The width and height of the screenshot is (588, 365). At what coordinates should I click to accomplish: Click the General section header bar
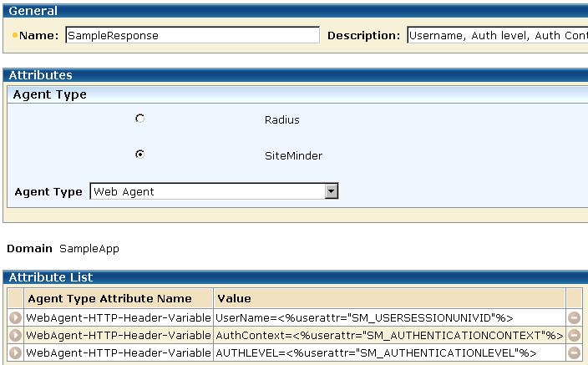(294, 11)
